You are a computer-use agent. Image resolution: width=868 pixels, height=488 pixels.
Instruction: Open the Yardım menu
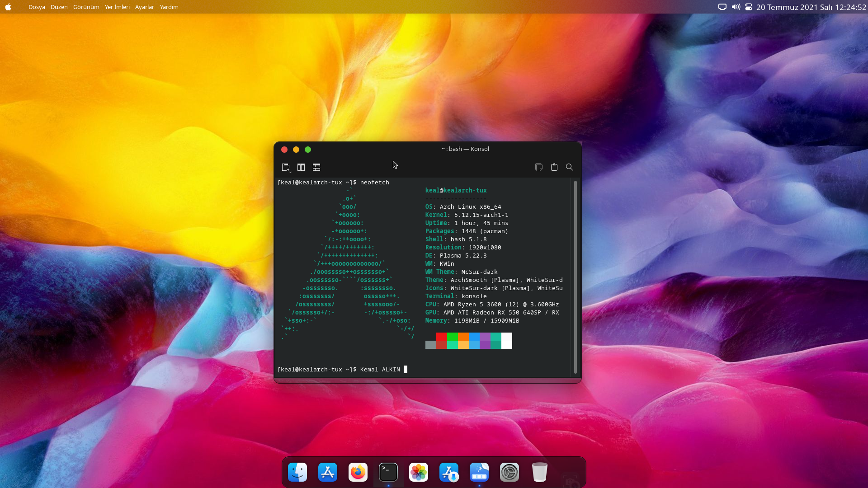(x=169, y=7)
